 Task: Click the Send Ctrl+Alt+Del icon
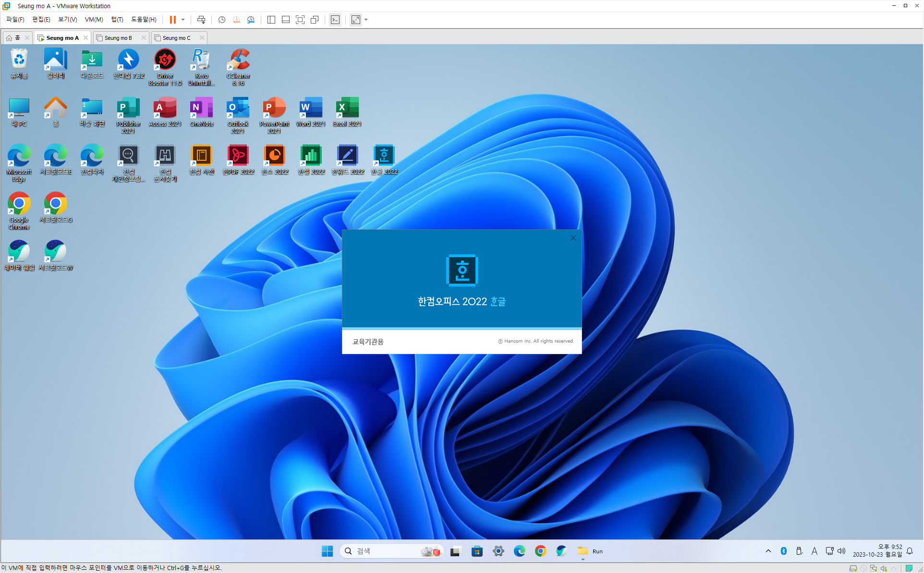201,20
